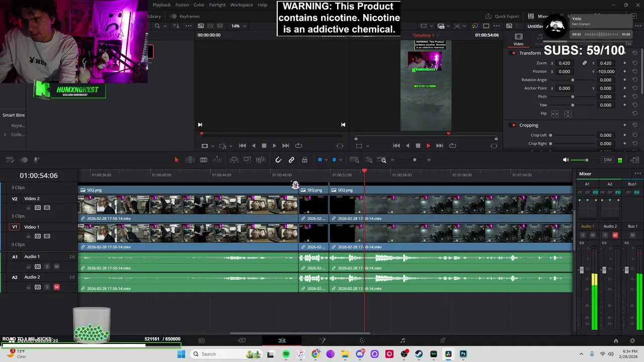
Task: Disable Video 1 track filmstrip icon
Action: [x=47, y=236]
